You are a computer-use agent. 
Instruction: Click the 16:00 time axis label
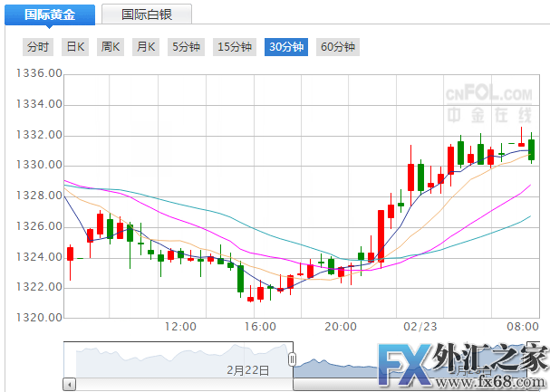[x=260, y=327]
